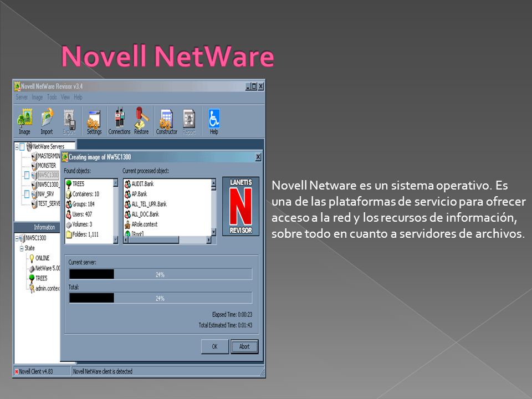532x399 pixels.
Task: Click processed list horizontal scroll right arrow
Action: tap(208, 240)
